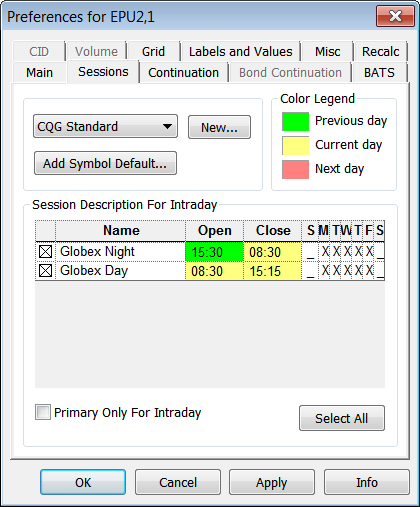Viewport: 420px width, 507px height.
Task: Switch to the Main tab
Action: pos(40,72)
